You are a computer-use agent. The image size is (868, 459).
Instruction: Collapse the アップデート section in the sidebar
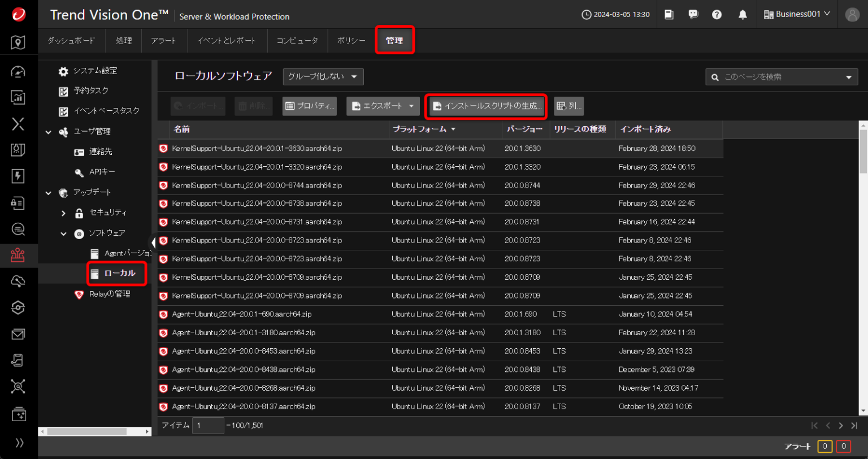(48, 192)
